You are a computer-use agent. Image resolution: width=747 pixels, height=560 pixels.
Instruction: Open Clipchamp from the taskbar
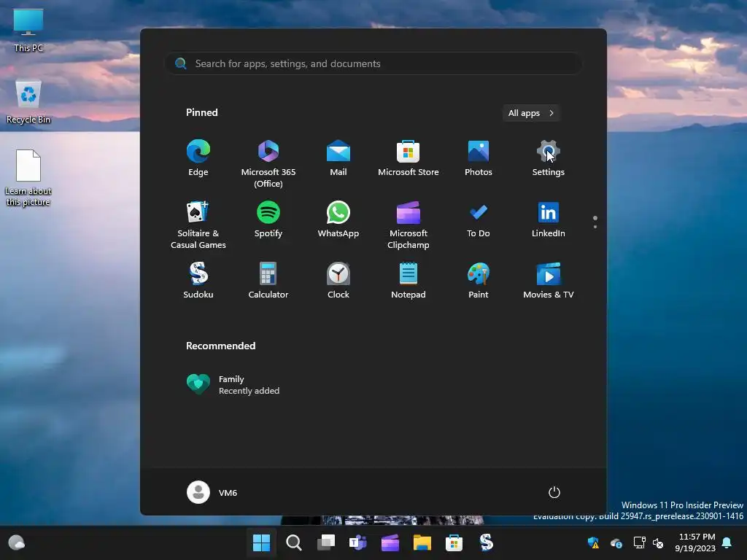click(x=390, y=542)
